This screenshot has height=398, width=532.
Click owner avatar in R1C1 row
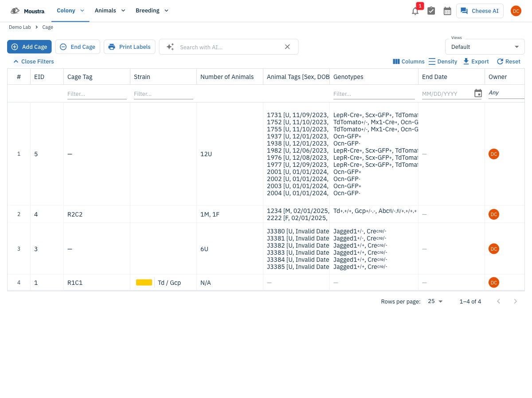point(494,283)
